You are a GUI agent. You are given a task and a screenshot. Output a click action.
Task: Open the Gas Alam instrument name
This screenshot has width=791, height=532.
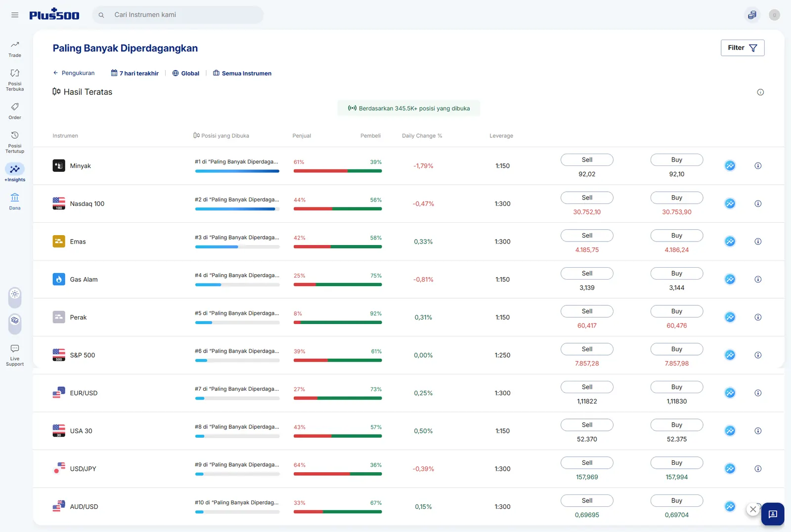coord(84,280)
